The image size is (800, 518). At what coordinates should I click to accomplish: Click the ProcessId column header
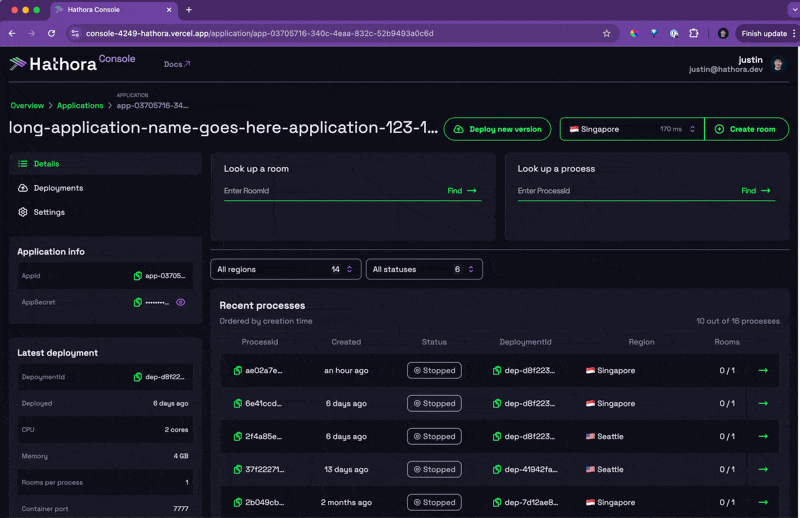260,342
